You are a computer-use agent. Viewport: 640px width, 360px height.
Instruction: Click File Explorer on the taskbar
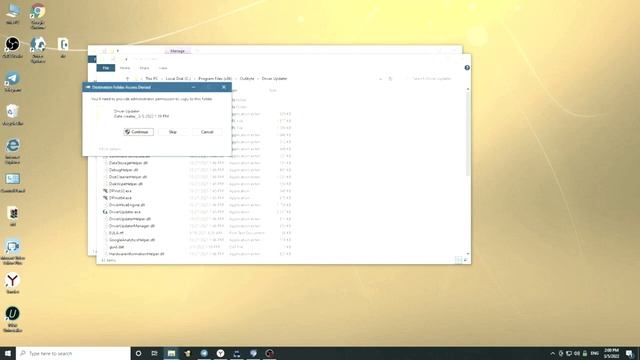coord(171,353)
